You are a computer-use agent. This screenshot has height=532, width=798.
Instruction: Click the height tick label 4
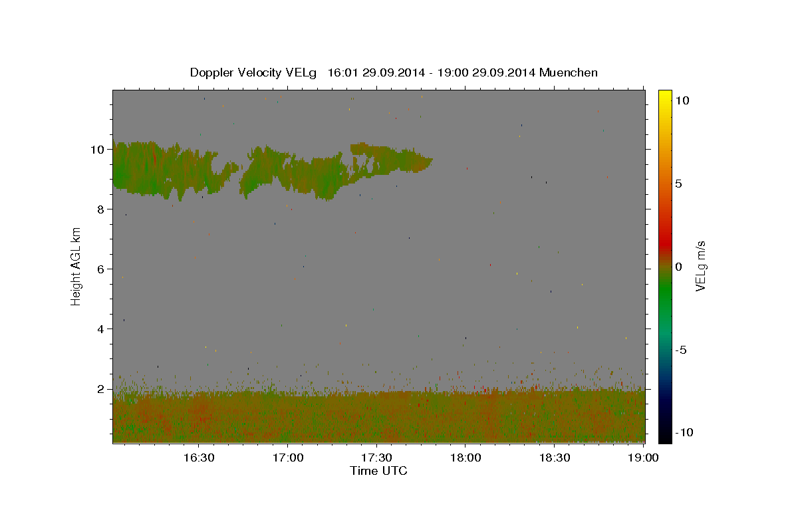point(102,329)
